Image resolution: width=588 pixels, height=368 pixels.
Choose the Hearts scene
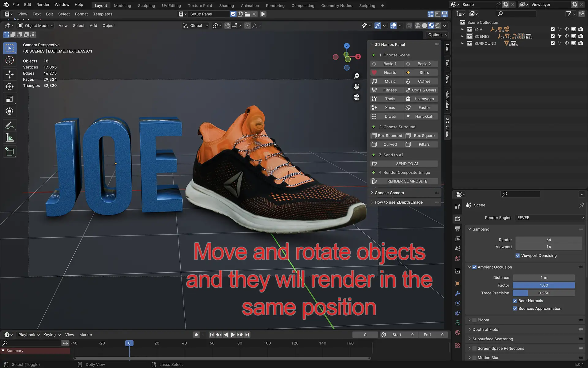[387, 73]
